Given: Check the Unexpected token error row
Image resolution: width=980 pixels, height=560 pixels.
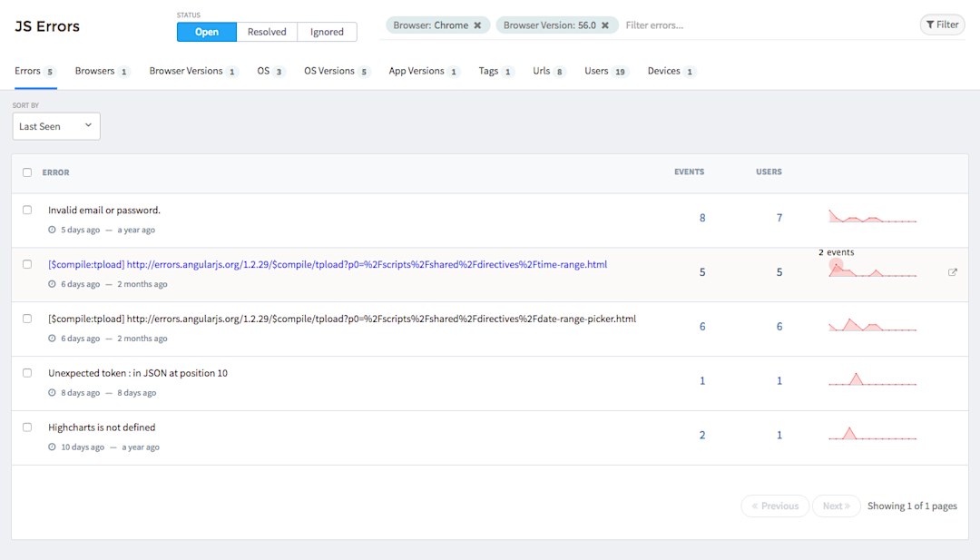Looking at the screenshot, I should tap(27, 373).
